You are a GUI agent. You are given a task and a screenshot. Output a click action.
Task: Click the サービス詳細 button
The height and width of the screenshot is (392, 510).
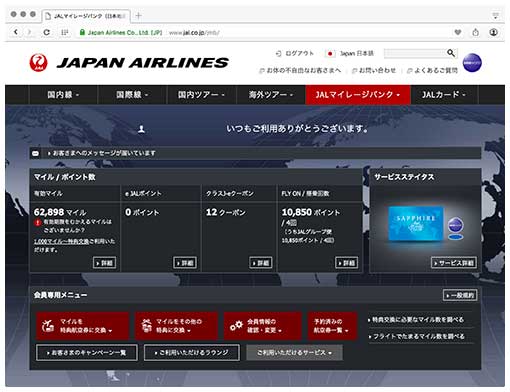click(454, 263)
